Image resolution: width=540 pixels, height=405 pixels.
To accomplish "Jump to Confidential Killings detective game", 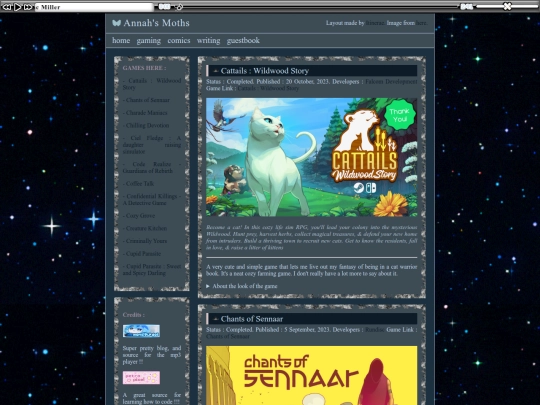I will click(152, 200).
